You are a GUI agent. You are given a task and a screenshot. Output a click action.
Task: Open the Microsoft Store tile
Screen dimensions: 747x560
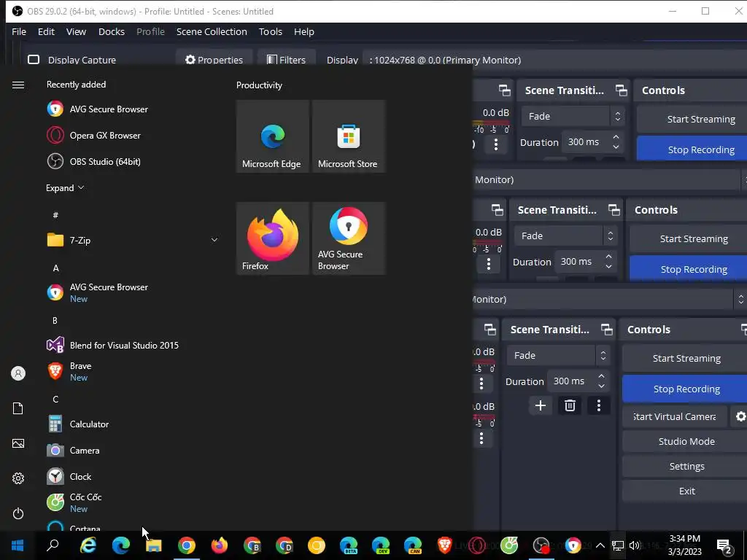pyautogui.click(x=349, y=136)
